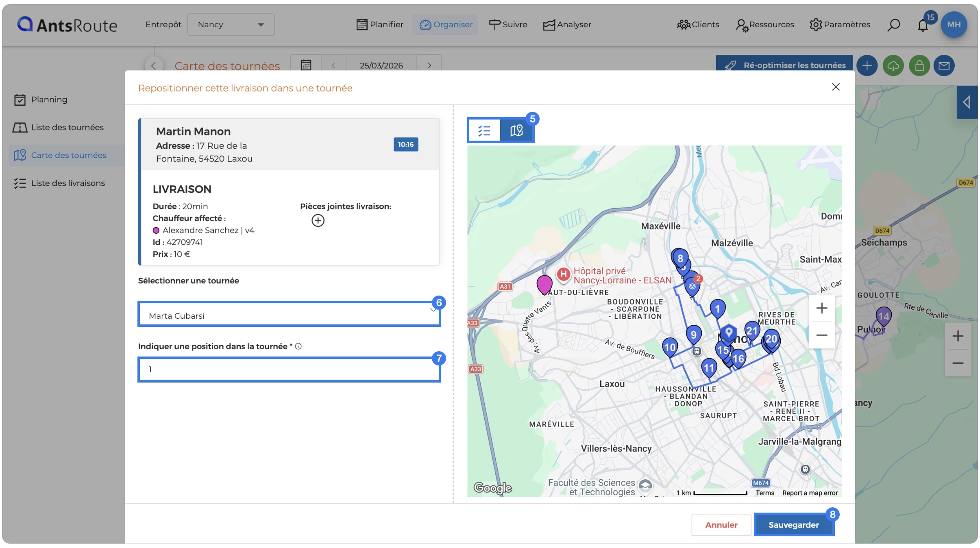Click map stop marker 20
This screenshot has height=548, width=980.
point(771,339)
